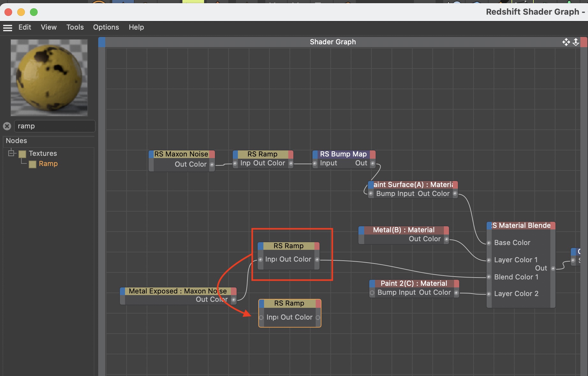This screenshot has width=588, height=376.
Task: Clear the ramp search with X icon
Action: [x=7, y=126]
